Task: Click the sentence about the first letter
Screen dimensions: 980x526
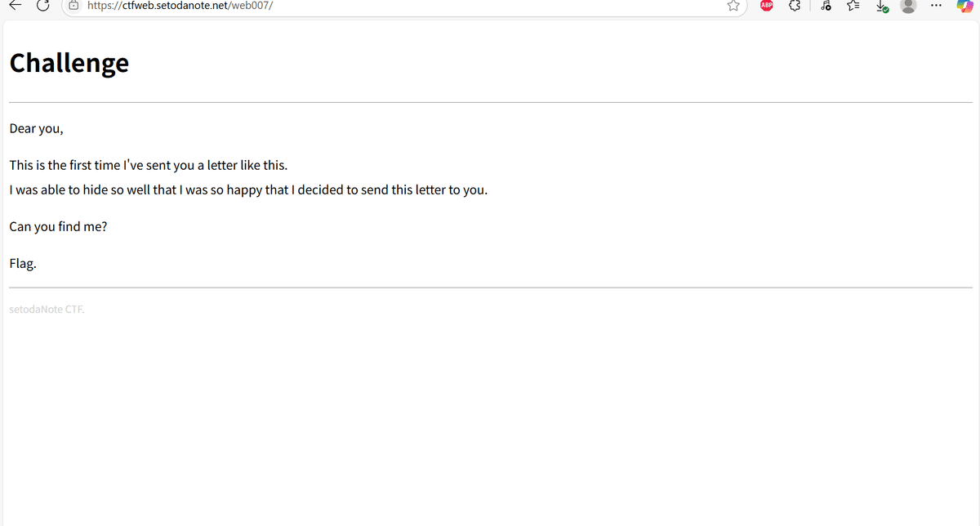Action: click(x=148, y=165)
